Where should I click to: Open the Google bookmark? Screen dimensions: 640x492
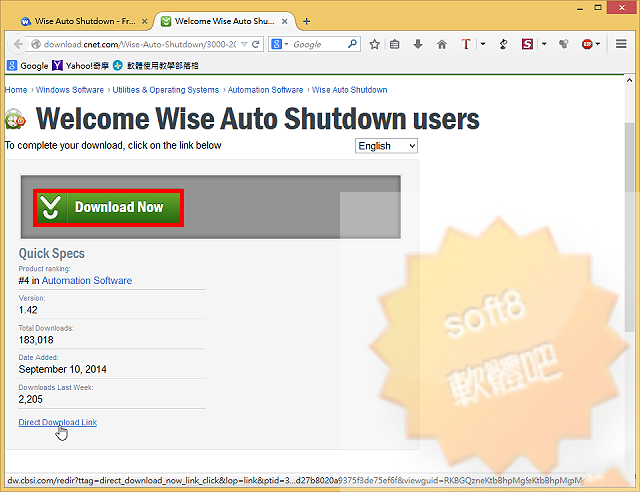click(28, 65)
